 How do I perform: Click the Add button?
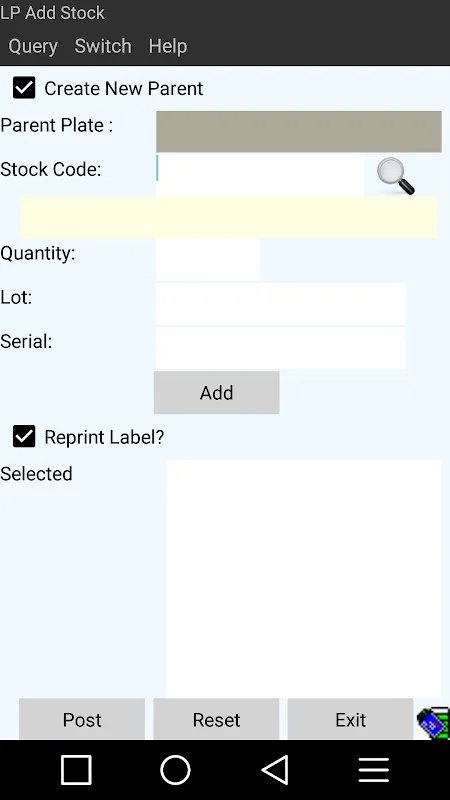216,392
